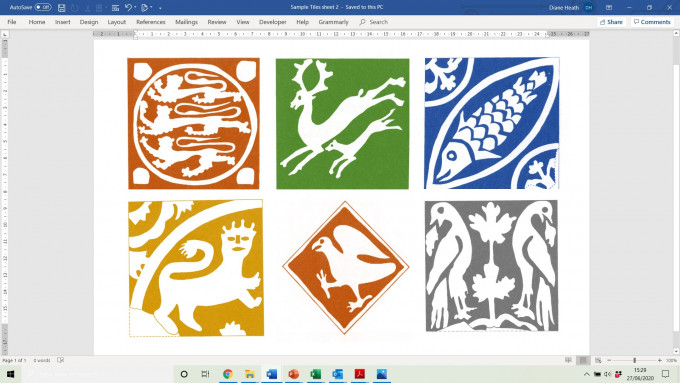Click the zoom in plus icon

pyautogui.click(x=660, y=360)
